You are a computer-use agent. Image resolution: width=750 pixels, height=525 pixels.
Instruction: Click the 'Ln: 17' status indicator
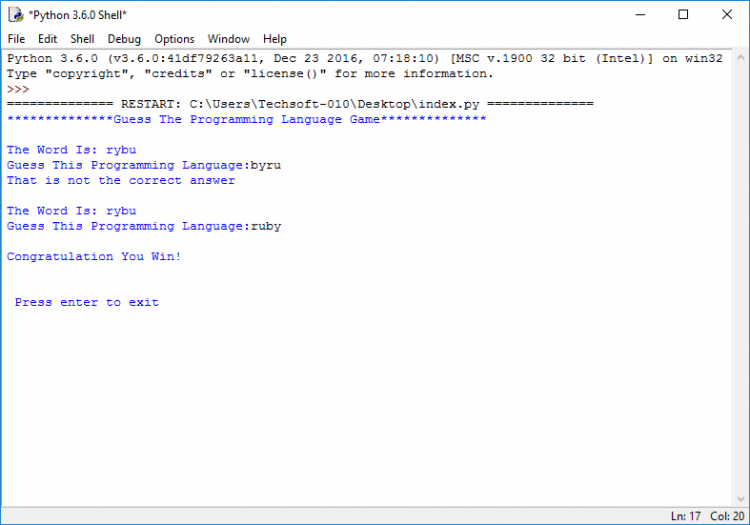(x=685, y=516)
